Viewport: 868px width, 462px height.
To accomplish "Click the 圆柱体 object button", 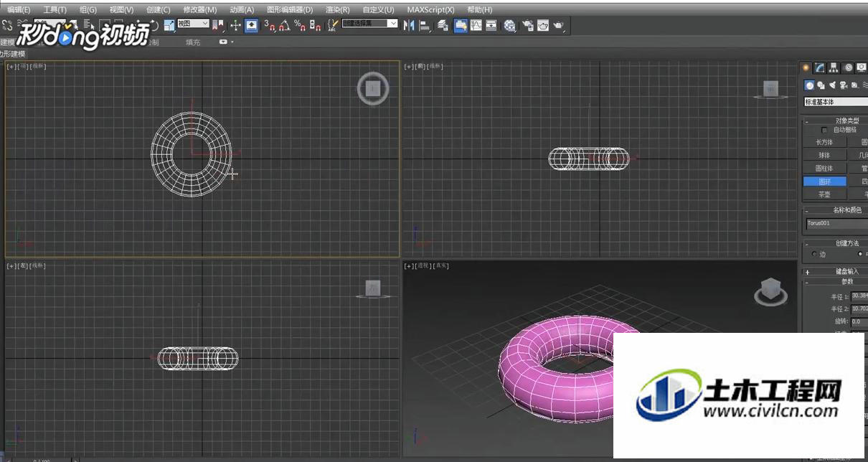I will pyautogui.click(x=825, y=169).
